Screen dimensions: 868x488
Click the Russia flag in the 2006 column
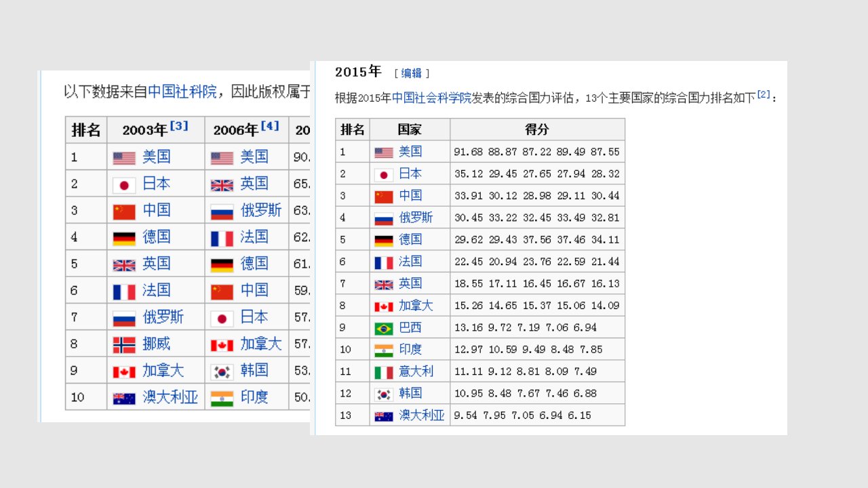click(222, 211)
